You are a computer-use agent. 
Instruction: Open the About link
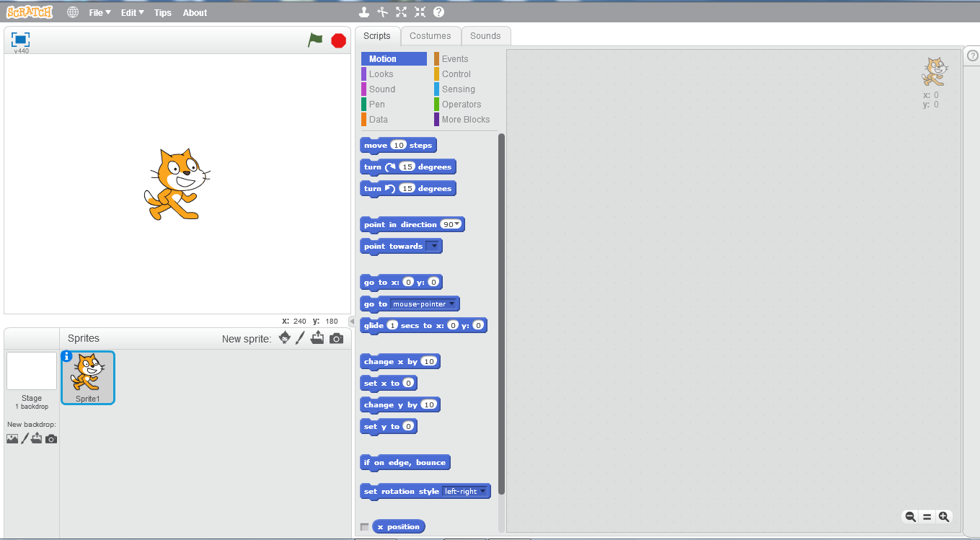click(x=195, y=12)
